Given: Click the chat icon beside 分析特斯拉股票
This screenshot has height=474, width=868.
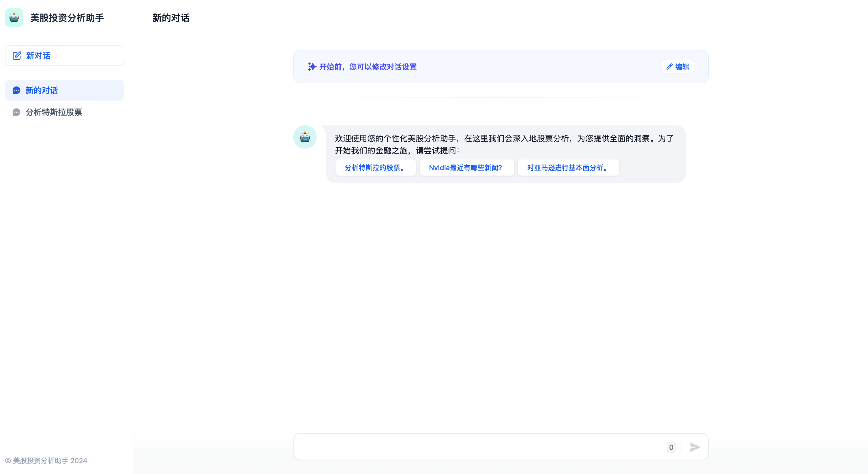Looking at the screenshot, I should [16, 112].
